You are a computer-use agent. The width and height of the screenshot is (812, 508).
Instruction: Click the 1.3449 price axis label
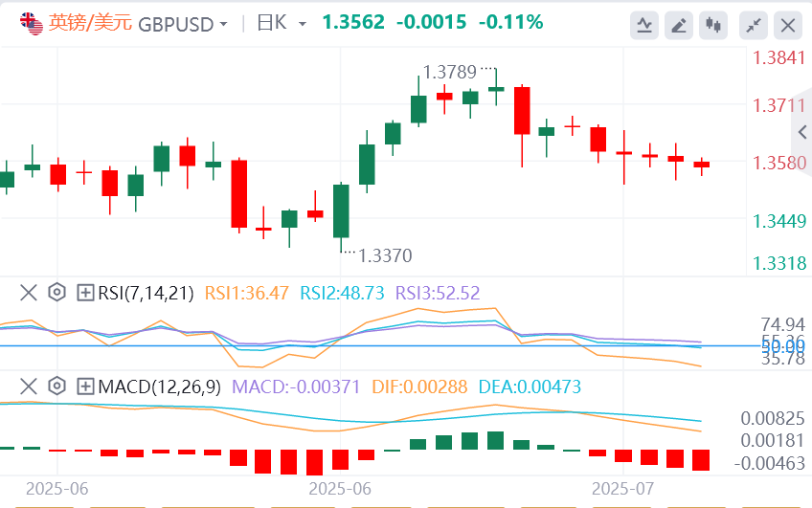778,221
